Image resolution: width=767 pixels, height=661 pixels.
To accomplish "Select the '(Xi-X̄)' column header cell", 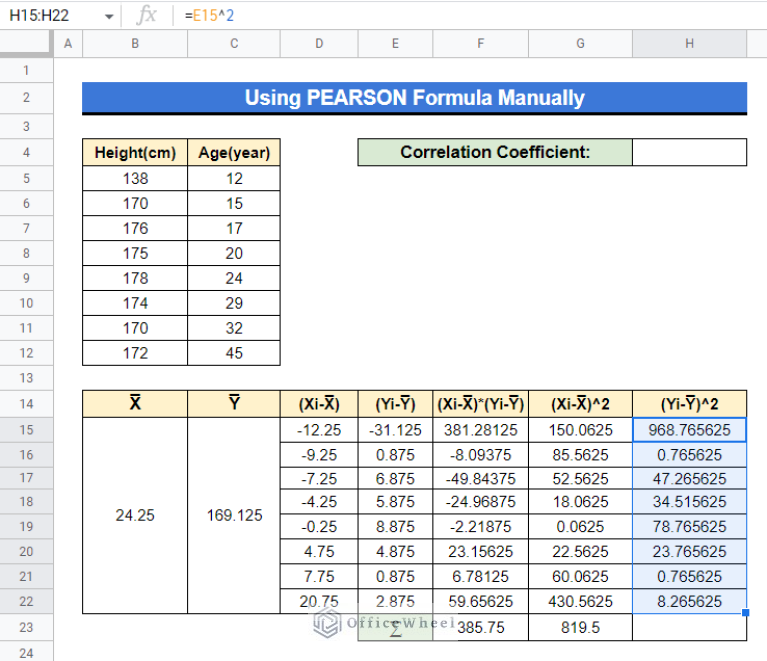I will 319,404.
